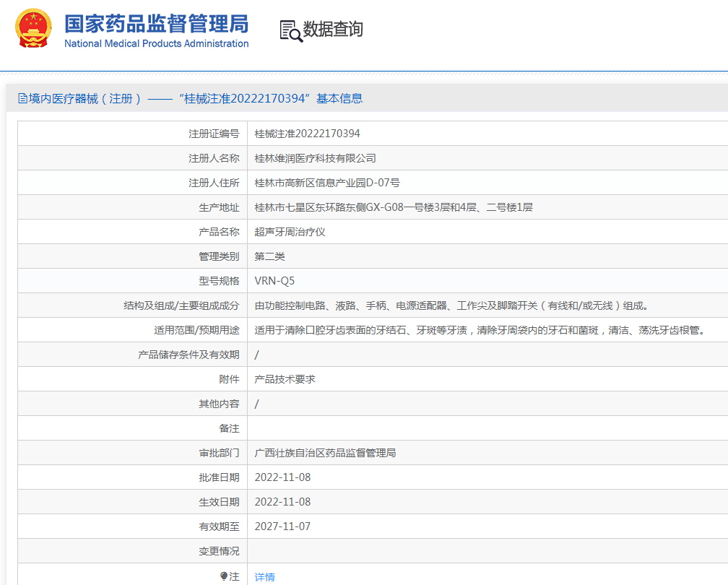Click the 适用范围/预期用途 label
Viewport: 728px width, 585px height.
coord(197,330)
